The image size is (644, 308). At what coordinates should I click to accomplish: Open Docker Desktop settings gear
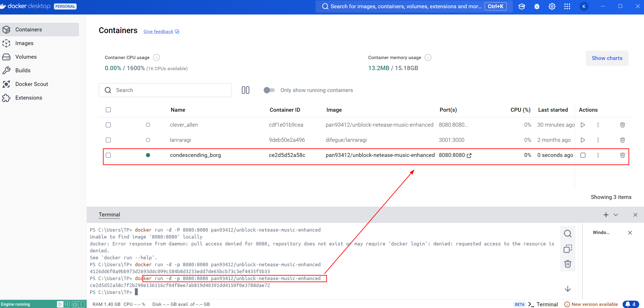click(552, 6)
